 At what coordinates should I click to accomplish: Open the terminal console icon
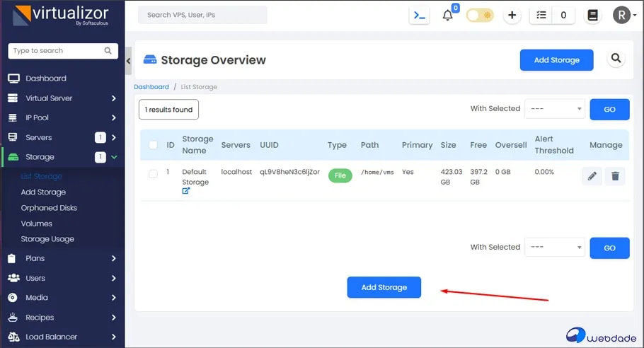[x=420, y=16]
